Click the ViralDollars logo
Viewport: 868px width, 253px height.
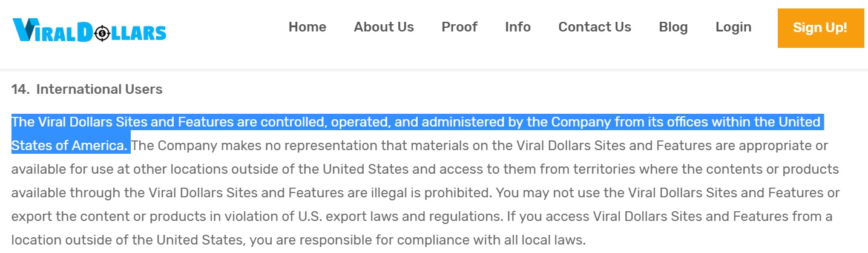(89, 30)
